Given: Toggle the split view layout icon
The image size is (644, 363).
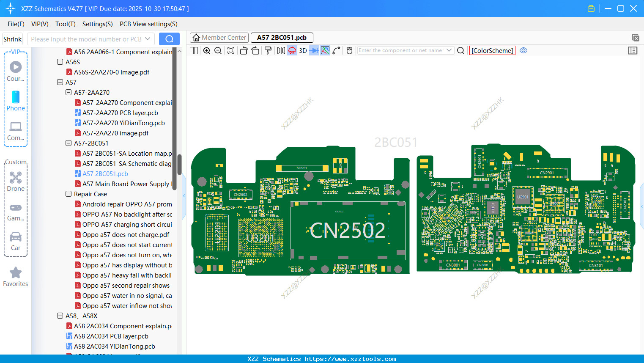Looking at the screenshot, I should tap(194, 50).
